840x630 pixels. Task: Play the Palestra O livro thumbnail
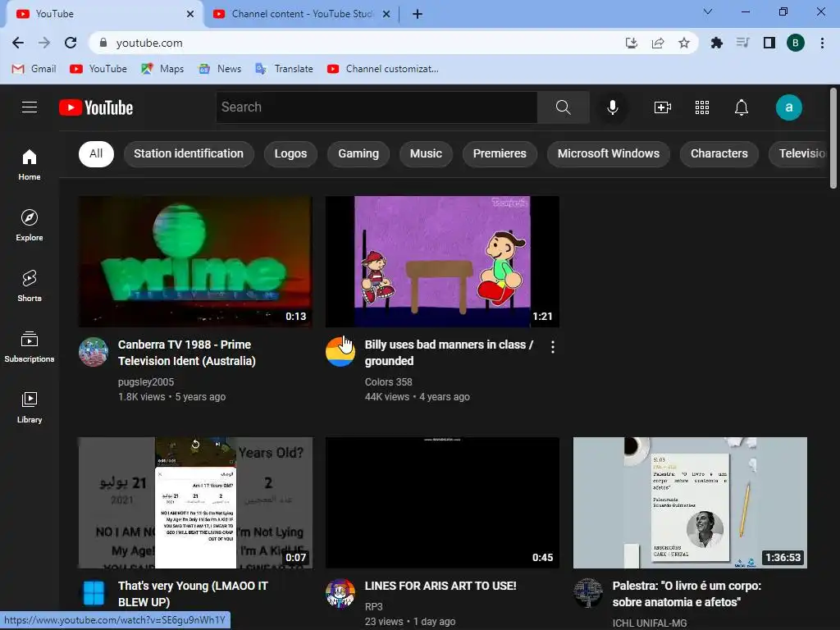click(x=690, y=503)
